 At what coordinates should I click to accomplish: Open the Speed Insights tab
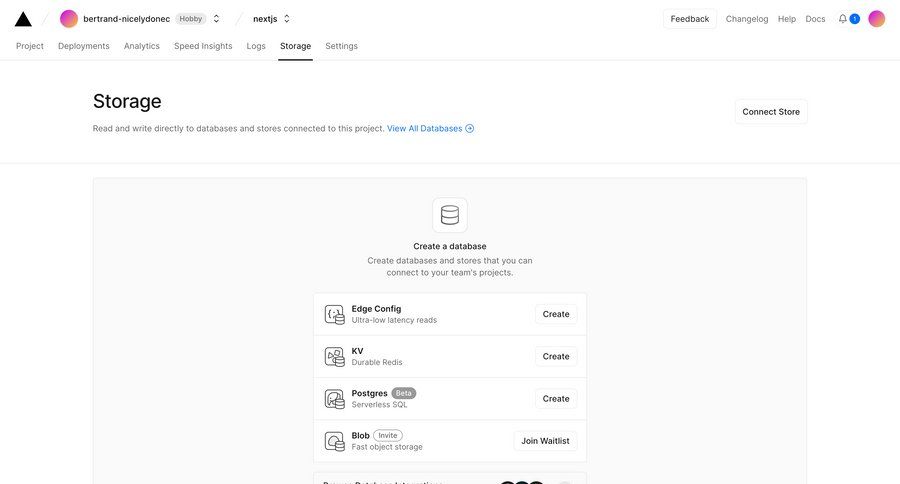pyautogui.click(x=203, y=46)
